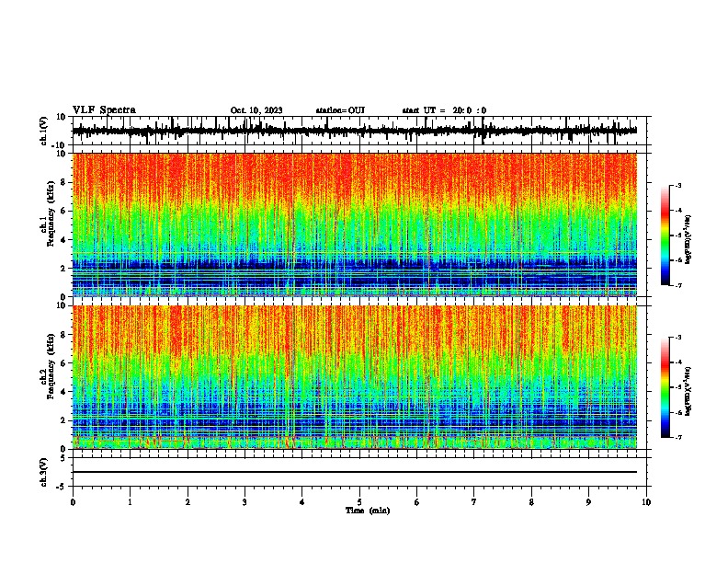728x563 pixels.
Task: Click the "0" tick on the Time axis
Action: (73, 502)
